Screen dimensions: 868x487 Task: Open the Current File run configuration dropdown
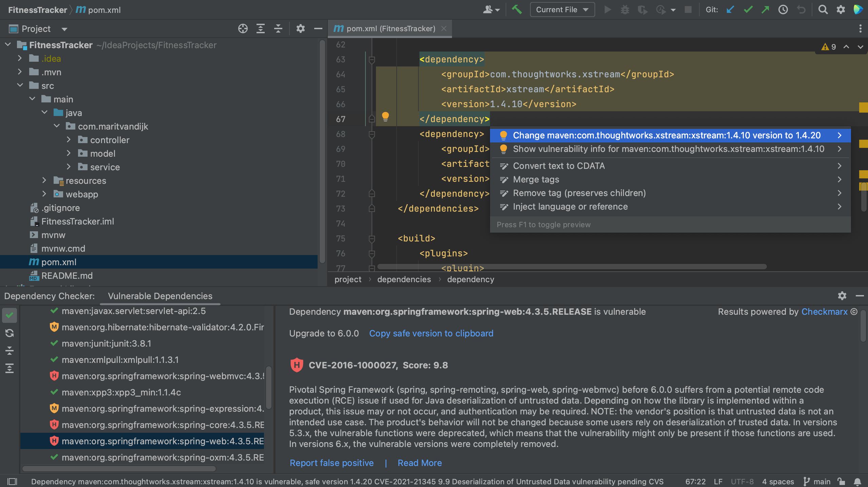[562, 9]
